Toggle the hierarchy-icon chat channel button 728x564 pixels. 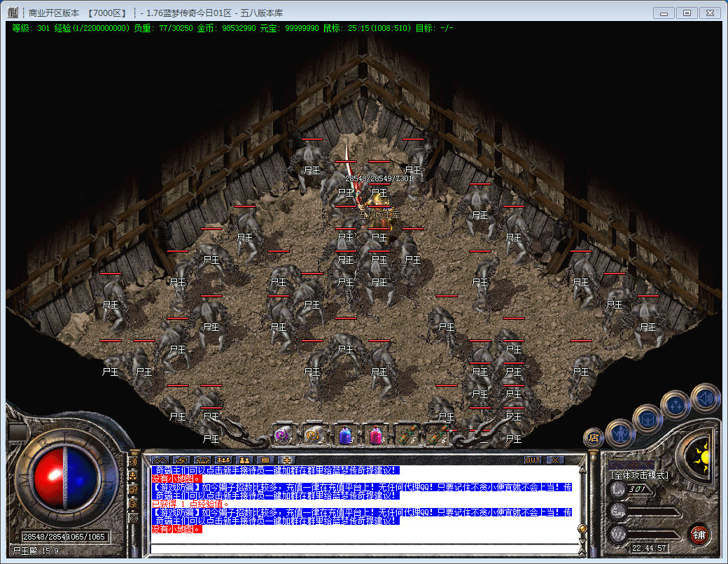click(x=133, y=476)
